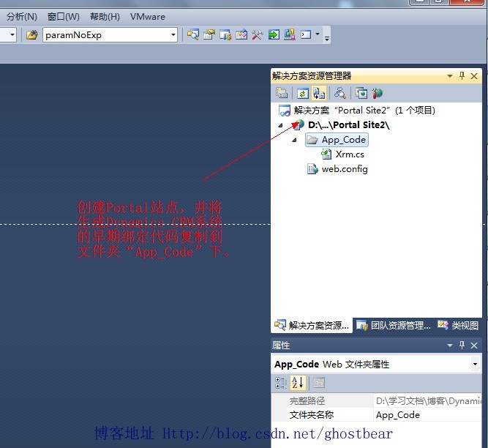Open the 帮助(H) menu
Image resolution: width=488 pixels, height=448 pixels.
[x=105, y=17]
